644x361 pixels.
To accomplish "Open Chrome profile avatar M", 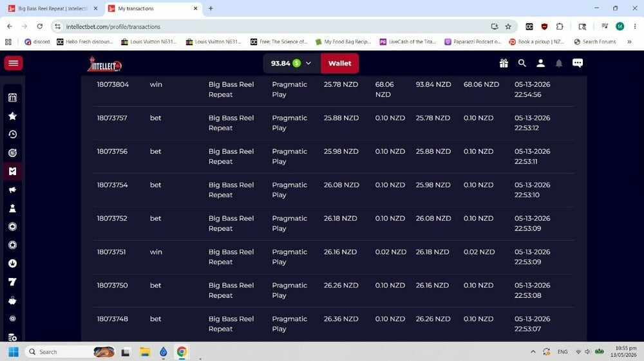I will coord(620,26).
